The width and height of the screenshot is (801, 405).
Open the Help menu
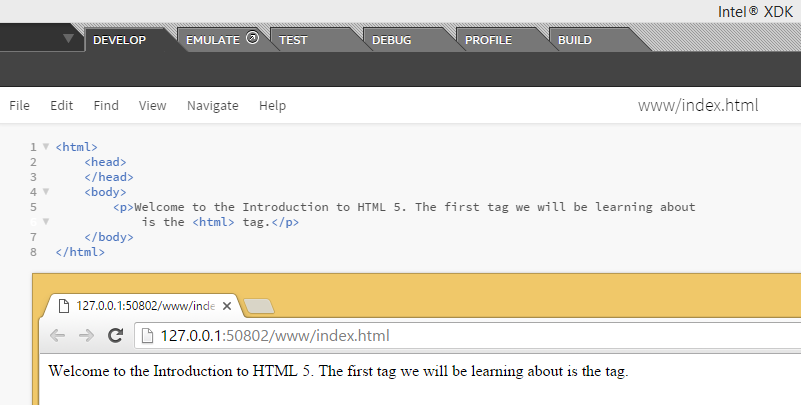tap(272, 105)
